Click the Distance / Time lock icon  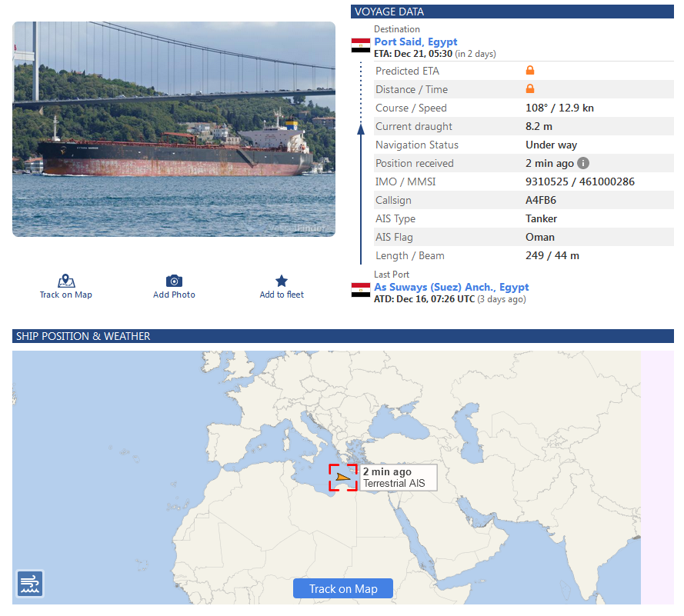pyautogui.click(x=530, y=89)
